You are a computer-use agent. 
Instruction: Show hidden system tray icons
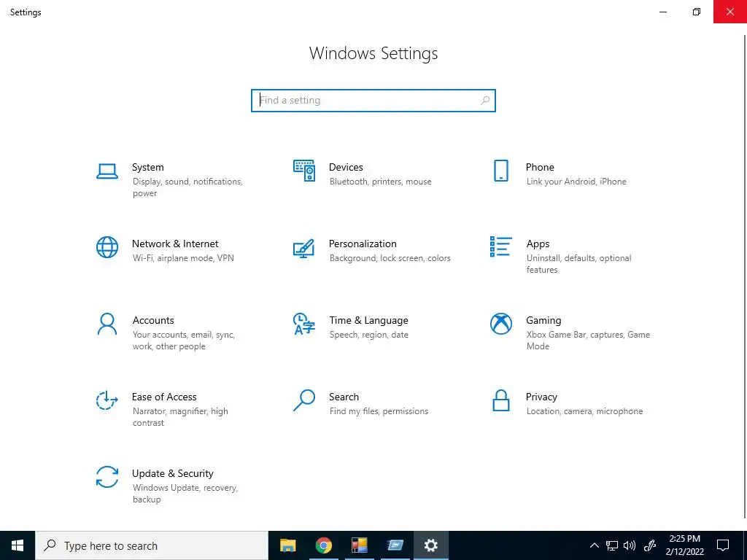(594, 545)
